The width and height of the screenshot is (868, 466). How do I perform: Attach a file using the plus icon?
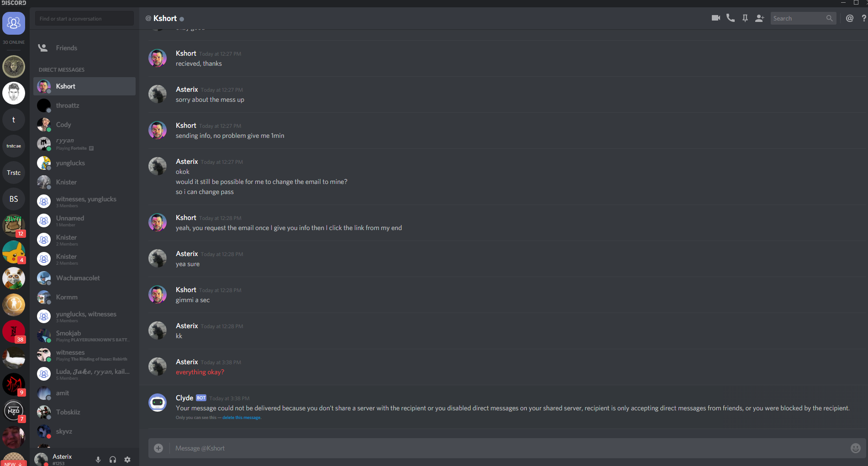tap(158, 448)
